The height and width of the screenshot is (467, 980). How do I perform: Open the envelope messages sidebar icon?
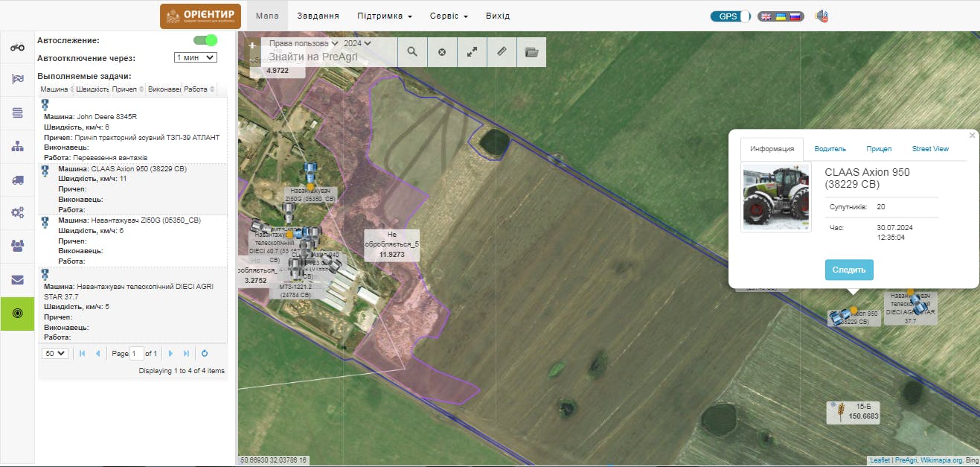[x=17, y=280]
